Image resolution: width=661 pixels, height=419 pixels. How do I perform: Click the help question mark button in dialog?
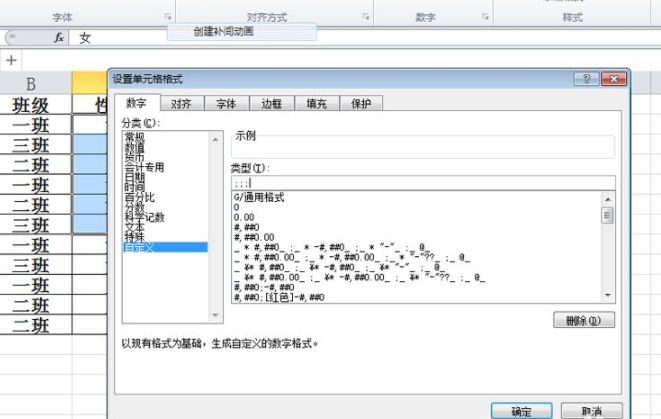(x=586, y=79)
